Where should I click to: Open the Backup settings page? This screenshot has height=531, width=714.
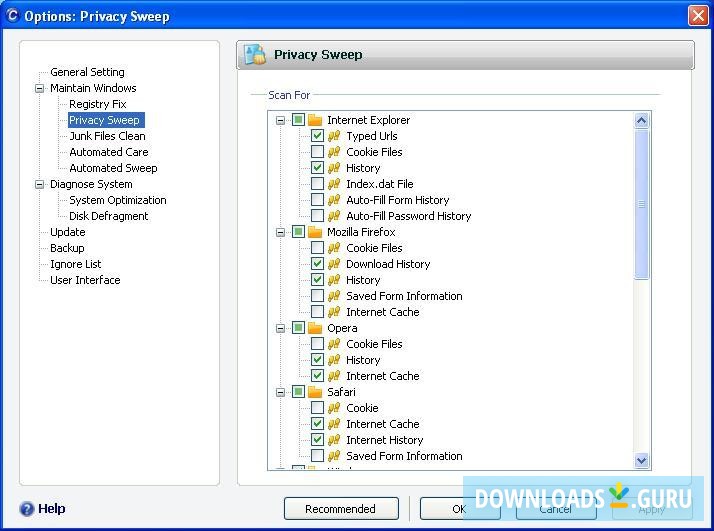pos(67,248)
